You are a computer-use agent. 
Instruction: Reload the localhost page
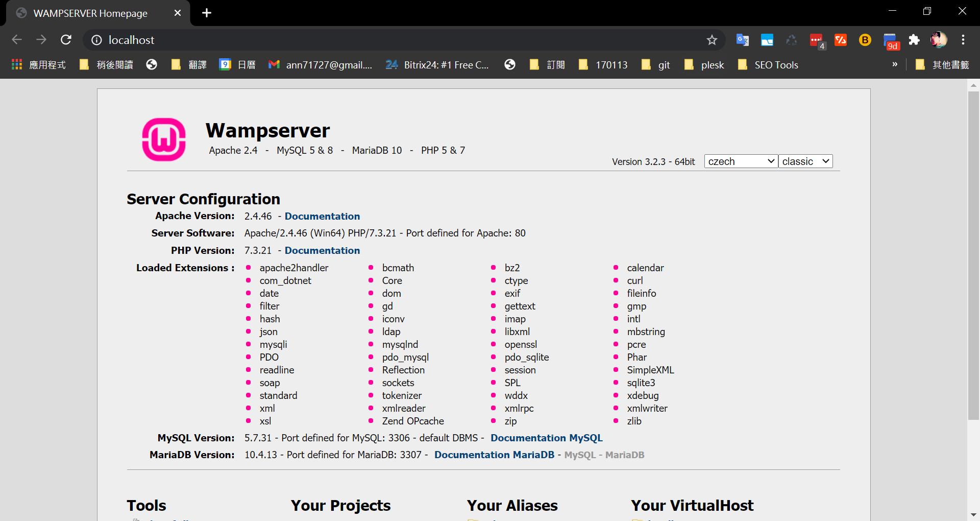(x=66, y=40)
